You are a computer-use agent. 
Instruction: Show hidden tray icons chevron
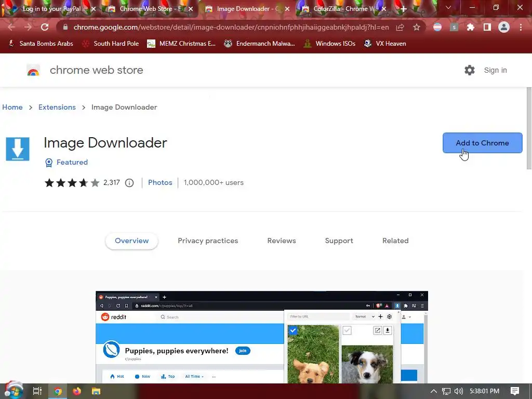click(x=434, y=391)
